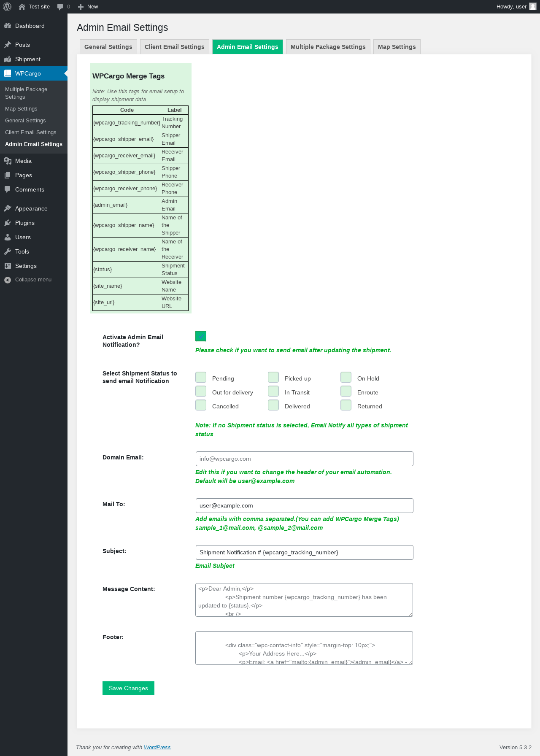
Task: Follow the WordPress footer link
Action: coord(157,747)
